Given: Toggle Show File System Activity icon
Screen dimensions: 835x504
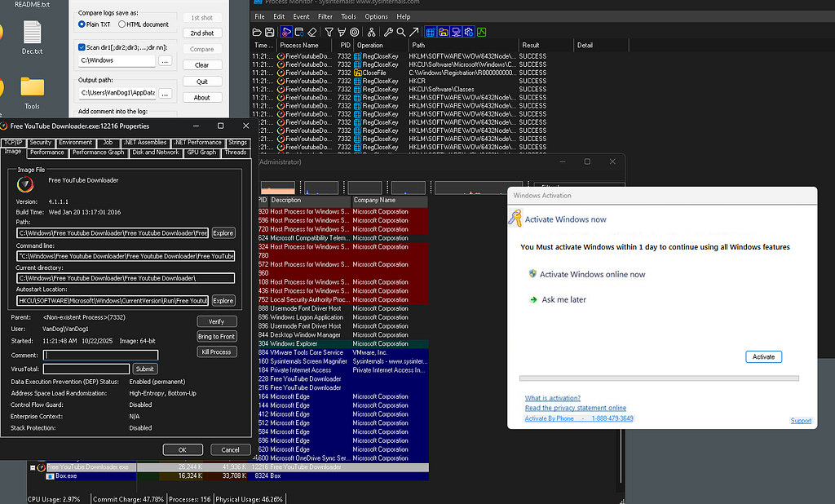Looking at the screenshot, I should click(443, 32).
